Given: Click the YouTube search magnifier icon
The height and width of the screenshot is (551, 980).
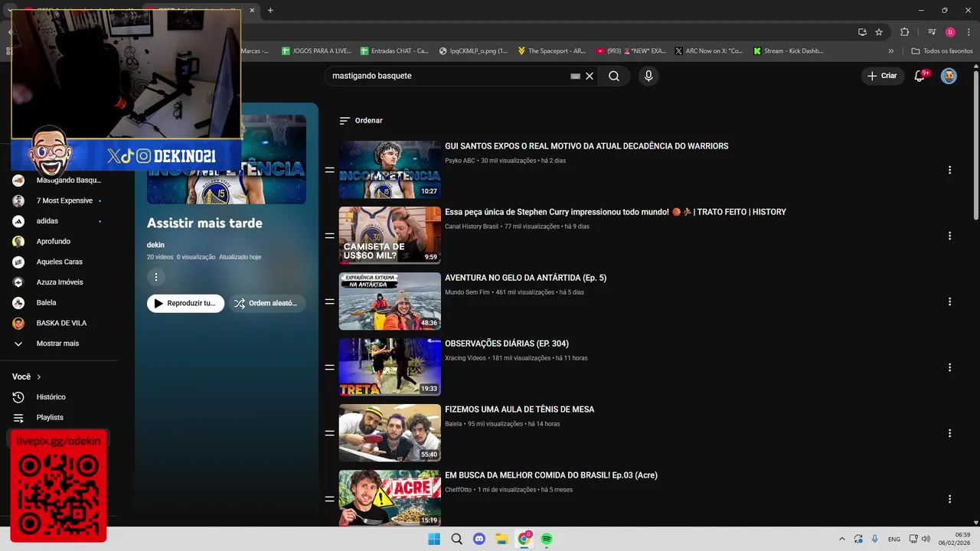Looking at the screenshot, I should point(614,76).
